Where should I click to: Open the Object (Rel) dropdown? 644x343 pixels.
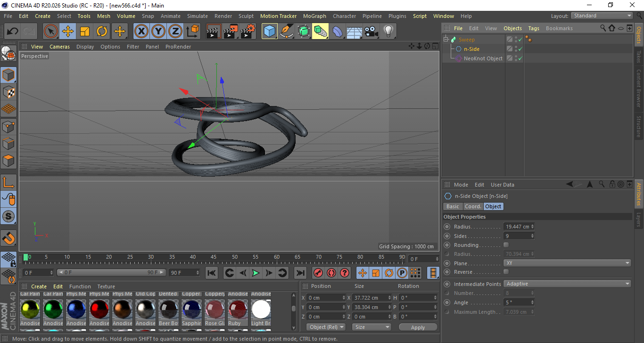tap(326, 327)
